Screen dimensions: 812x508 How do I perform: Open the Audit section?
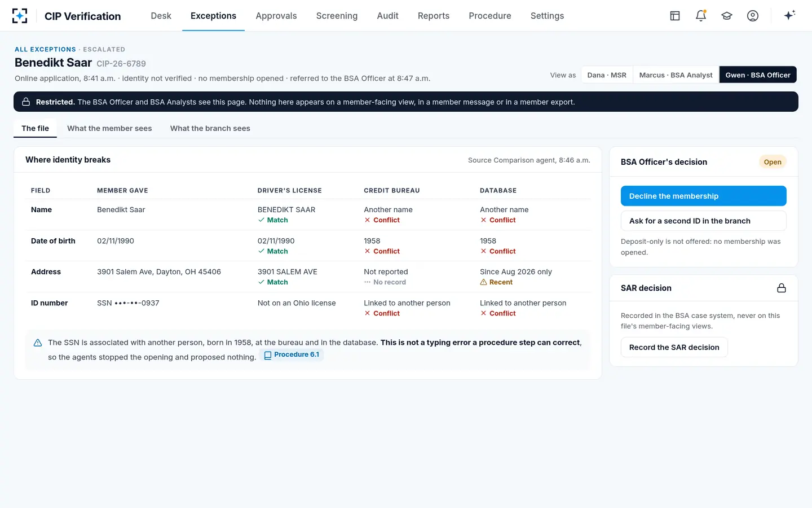388,16
